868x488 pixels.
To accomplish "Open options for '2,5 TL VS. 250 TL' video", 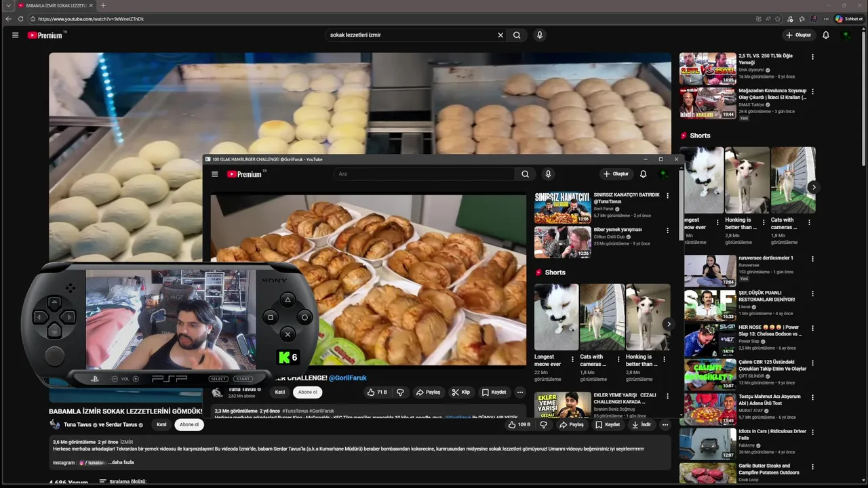I will click(812, 57).
